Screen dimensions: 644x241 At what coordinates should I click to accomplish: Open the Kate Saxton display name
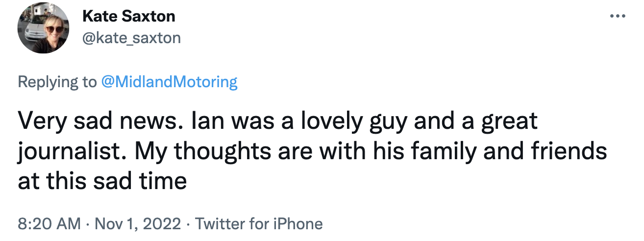click(x=129, y=17)
